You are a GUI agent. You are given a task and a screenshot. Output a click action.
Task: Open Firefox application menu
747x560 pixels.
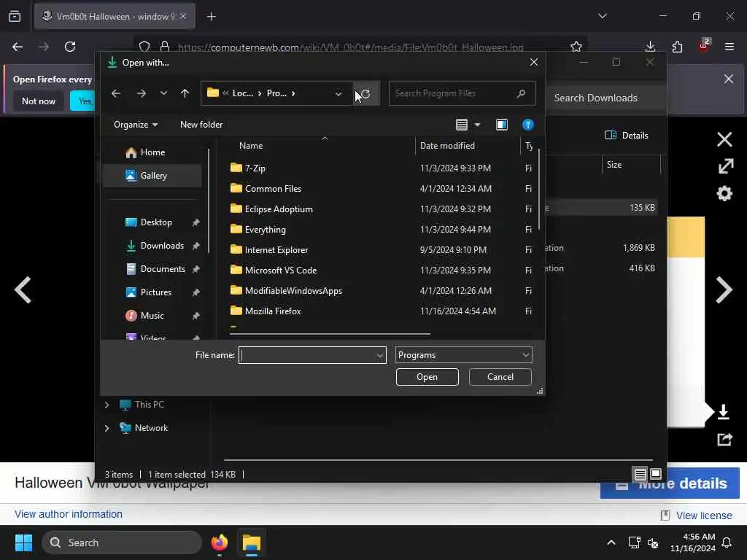(x=729, y=47)
